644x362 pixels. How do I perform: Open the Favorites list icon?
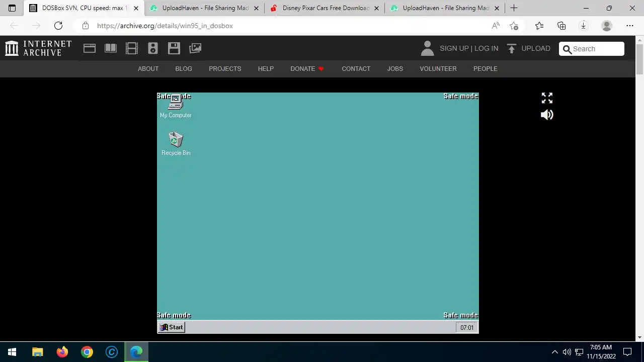[x=539, y=26]
